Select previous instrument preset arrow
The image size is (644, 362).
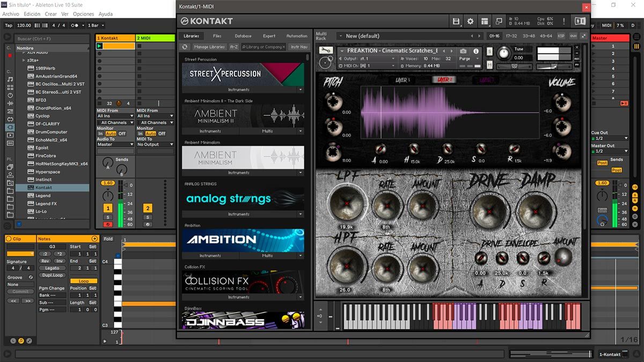pyautogui.click(x=443, y=51)
